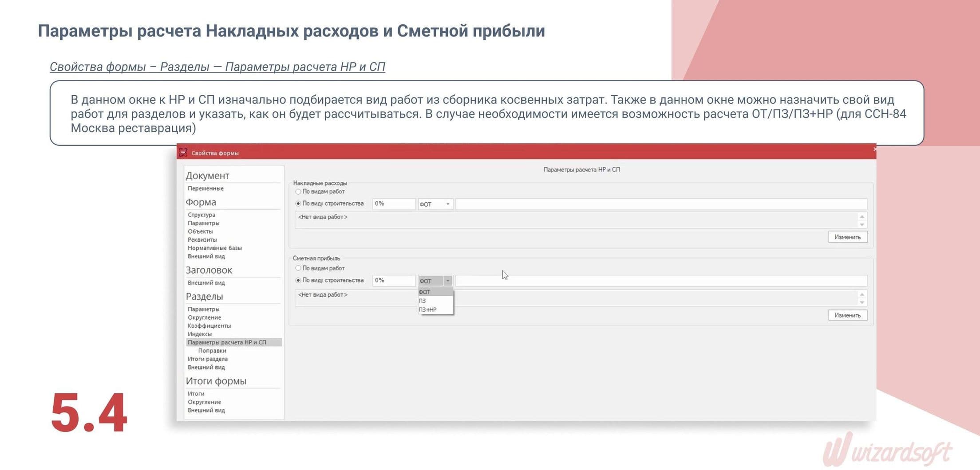The image size is (980, 470).
Task: Click the Форма section heading
Action: tap(201, 202)
